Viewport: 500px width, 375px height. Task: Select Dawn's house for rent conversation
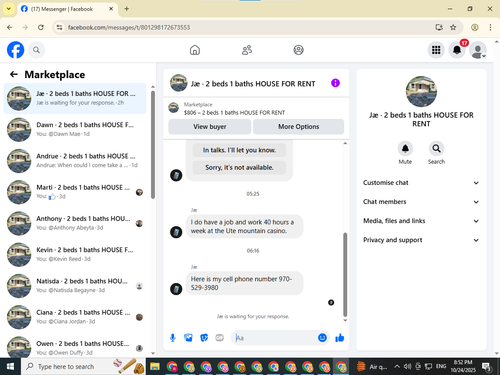(75, 129)
